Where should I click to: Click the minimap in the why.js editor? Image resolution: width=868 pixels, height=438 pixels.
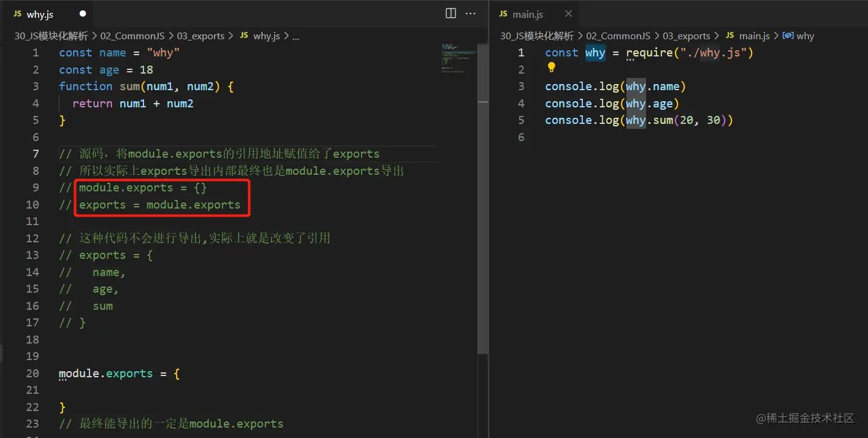pos(458,58)
